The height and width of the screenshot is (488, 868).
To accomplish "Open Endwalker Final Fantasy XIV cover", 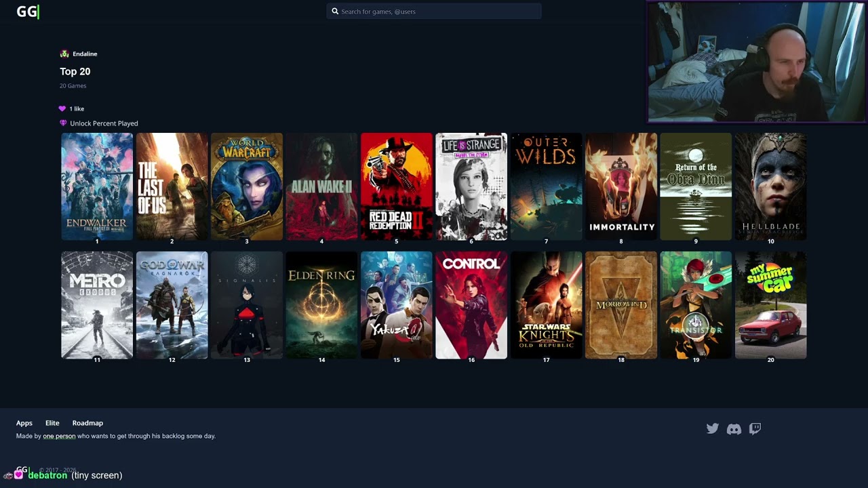I will point(97,186).
